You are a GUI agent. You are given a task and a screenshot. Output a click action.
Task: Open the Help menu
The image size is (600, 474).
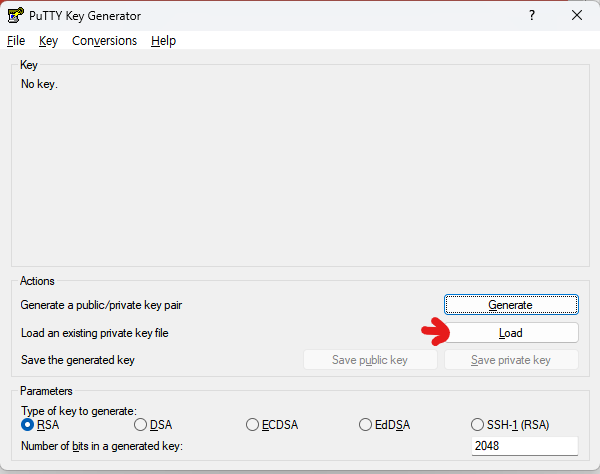click(x=163, y=41)
